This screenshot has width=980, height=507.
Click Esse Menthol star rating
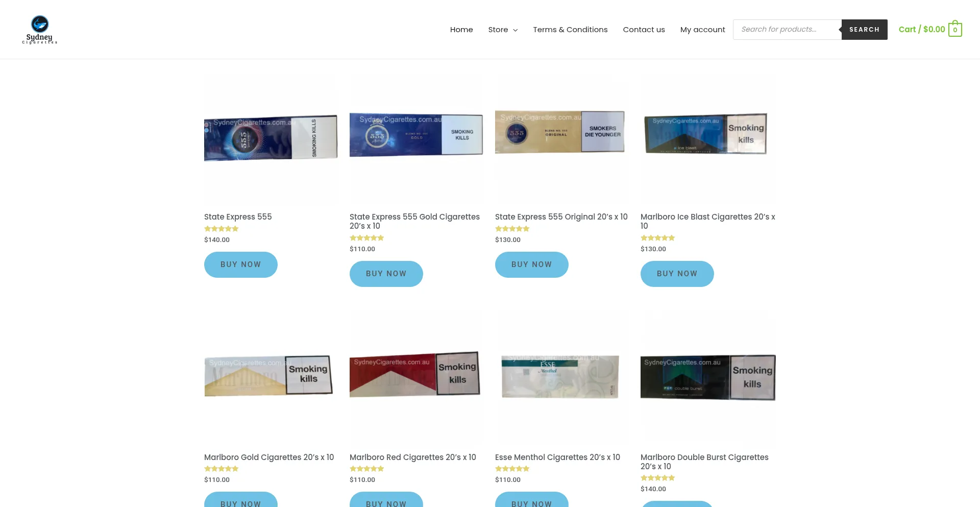pos(512,469)
